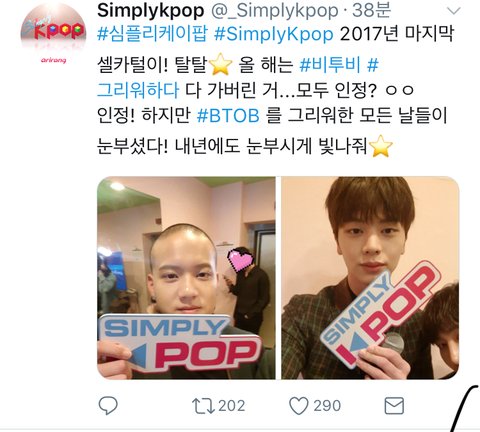Image resolution: width=480 pixels, height=432 pixels.
Task: Follow the #비투비 hashtag link
Action: coord(330,65)
